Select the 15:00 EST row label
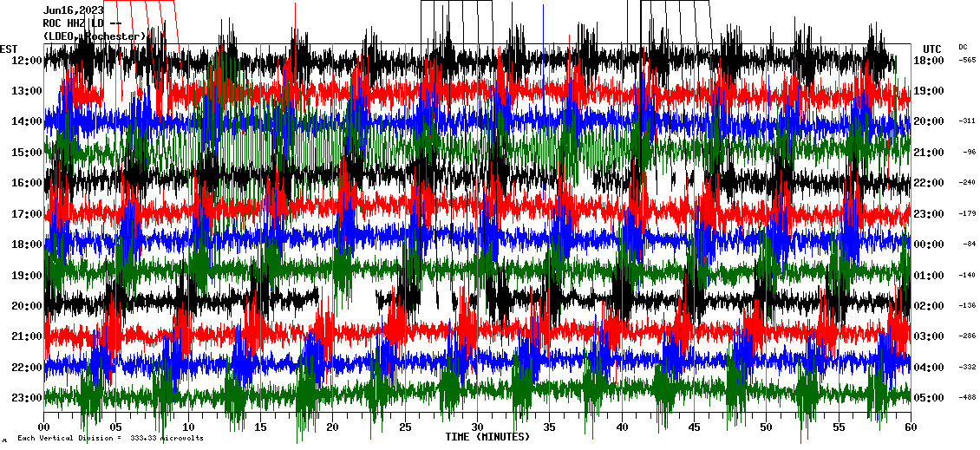Viewport: 980px width, 450px height. click(x=27, y=153)
